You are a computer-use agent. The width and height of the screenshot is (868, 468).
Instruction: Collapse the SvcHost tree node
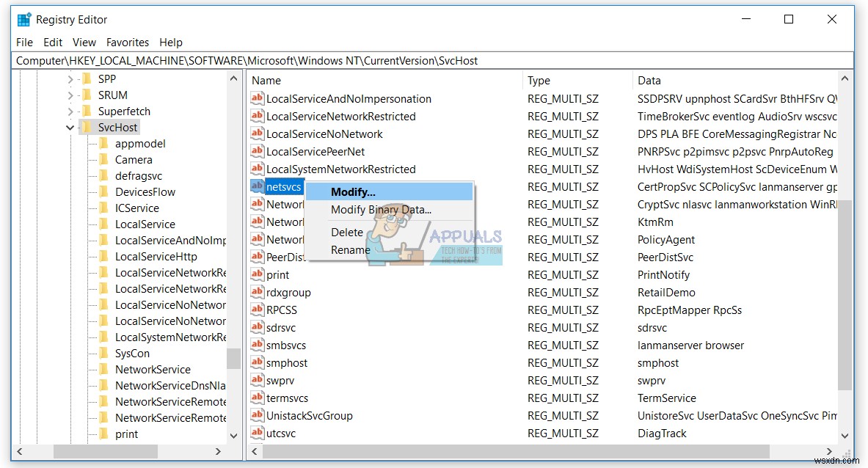(x=70, y=127)
